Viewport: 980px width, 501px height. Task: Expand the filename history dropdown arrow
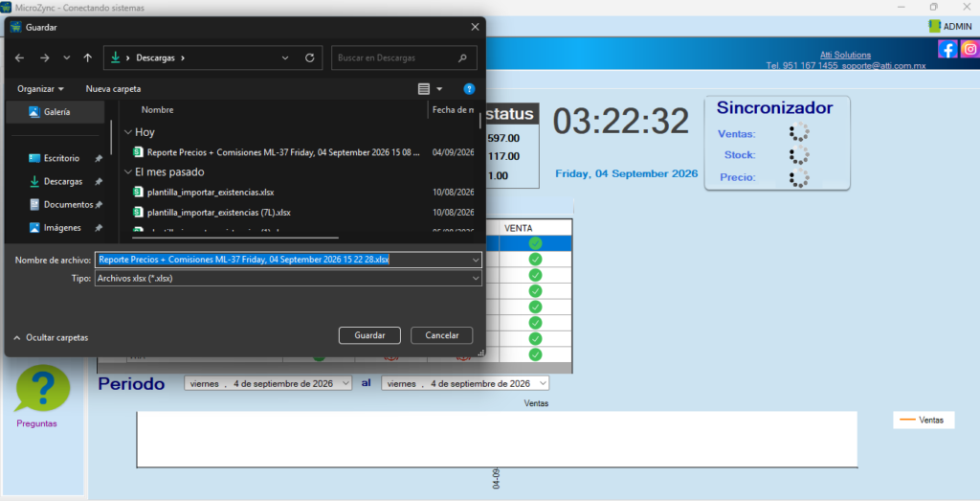point(476,260)
